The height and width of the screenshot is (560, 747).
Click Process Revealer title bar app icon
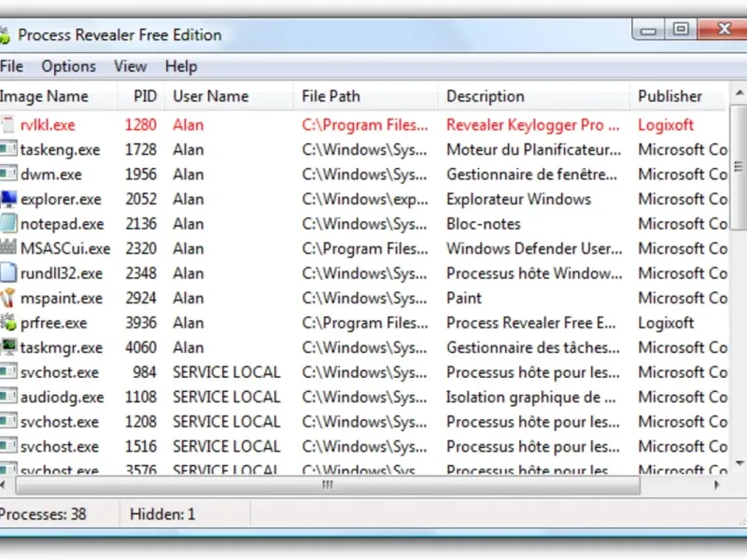click(5, 35)
